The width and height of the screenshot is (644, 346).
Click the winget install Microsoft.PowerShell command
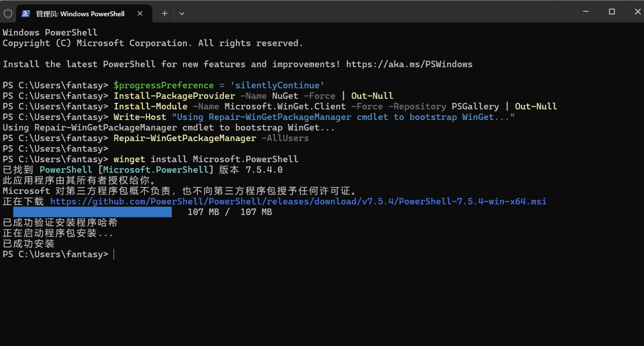(x=206, y=159)
